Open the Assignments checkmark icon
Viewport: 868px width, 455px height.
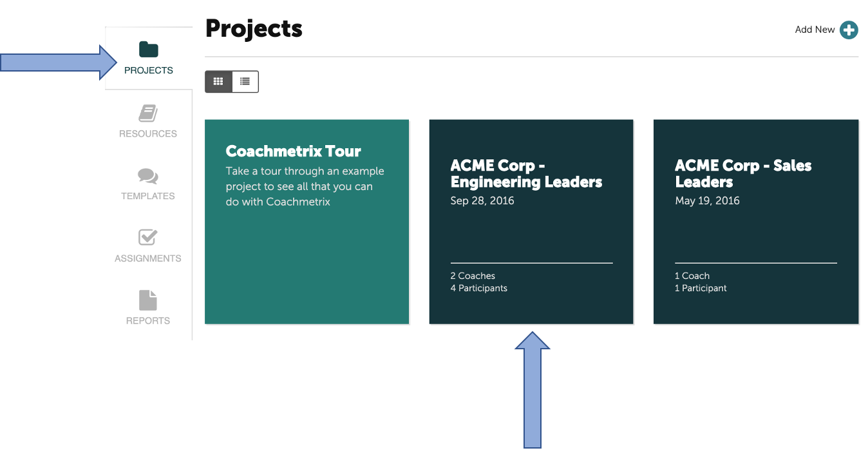pos(148,237)
